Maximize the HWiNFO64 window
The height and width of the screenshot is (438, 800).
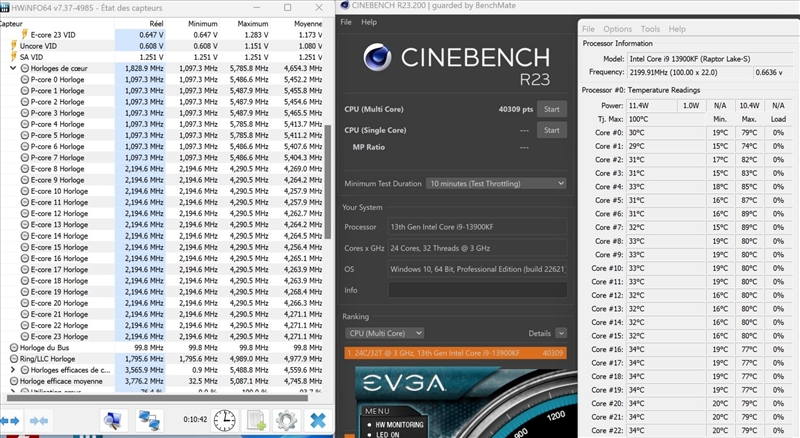click(x=288, y=8)
